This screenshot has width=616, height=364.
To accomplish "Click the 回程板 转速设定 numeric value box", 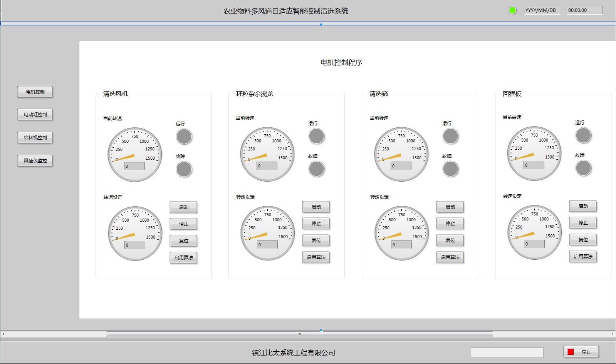I will 534,244.
